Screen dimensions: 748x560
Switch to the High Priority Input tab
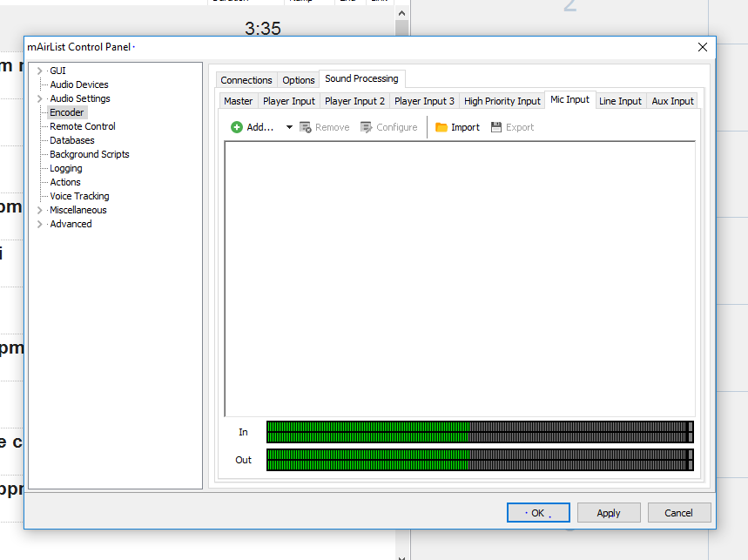(502, 101)
